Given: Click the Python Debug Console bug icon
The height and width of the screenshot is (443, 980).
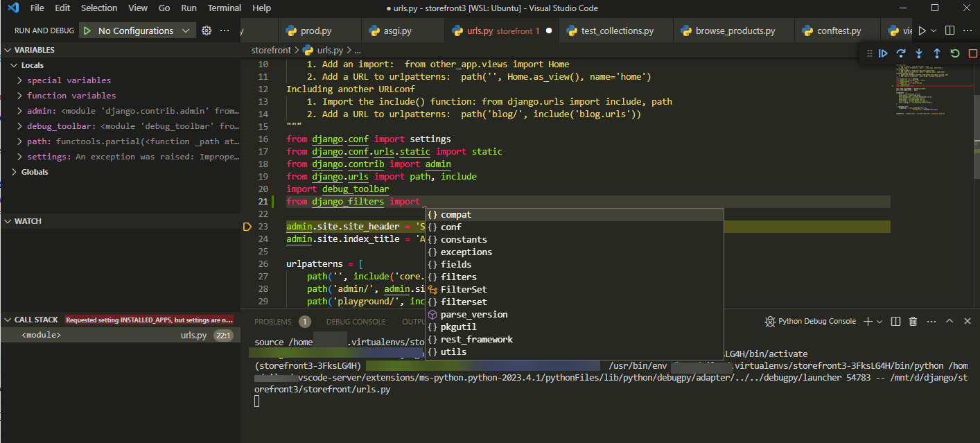Looking at the screenshot, I should tap(769, 321).
